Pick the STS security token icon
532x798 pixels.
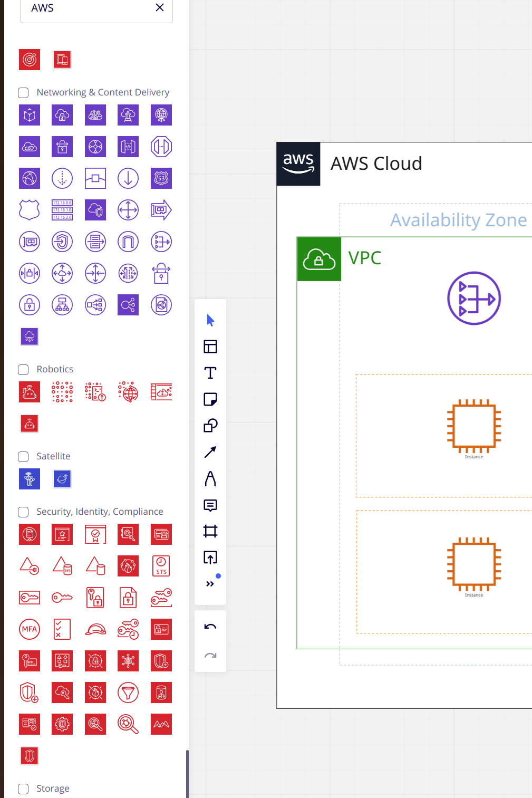[x=161, y=566]
